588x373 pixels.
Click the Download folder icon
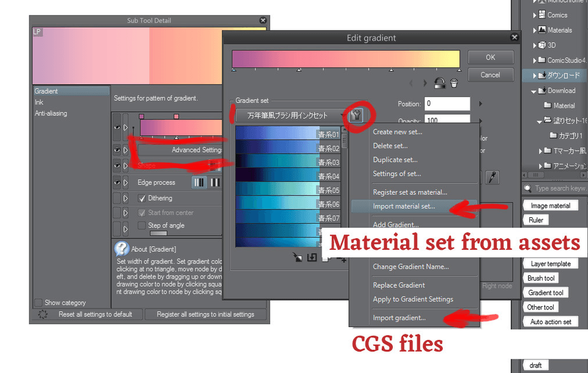click(x=542, y=91)
